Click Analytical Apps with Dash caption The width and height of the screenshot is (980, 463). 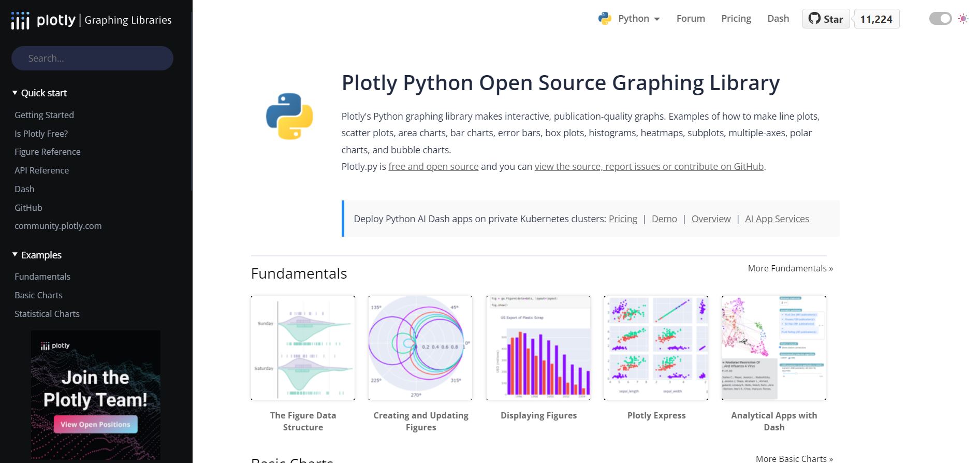tap(774, 421)
